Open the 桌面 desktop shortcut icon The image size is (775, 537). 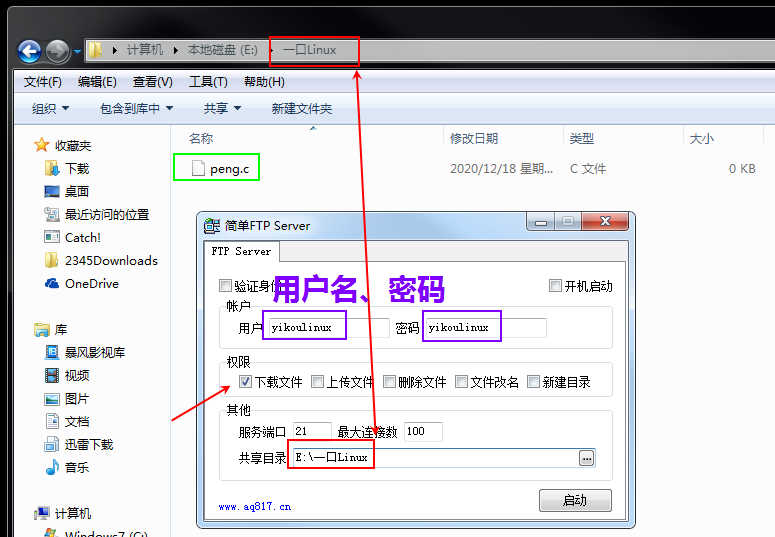click(52, 191)
